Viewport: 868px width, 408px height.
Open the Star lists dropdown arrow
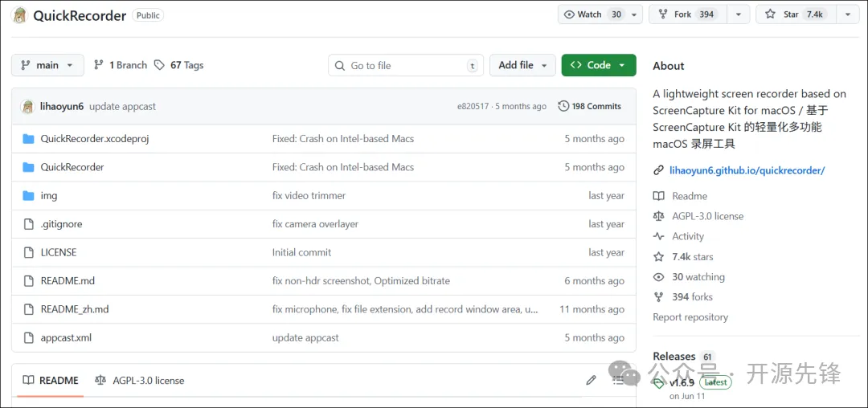coord(848,14)
